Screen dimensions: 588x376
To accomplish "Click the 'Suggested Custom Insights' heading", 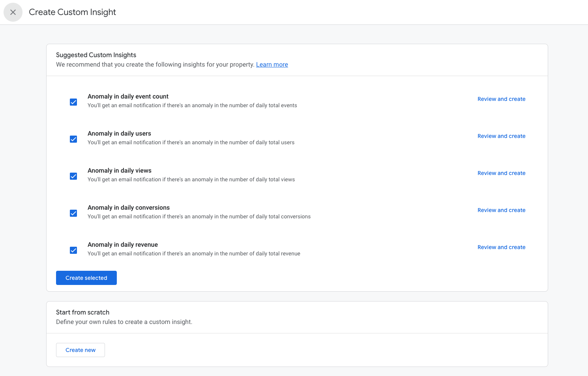I will (96, 55).
